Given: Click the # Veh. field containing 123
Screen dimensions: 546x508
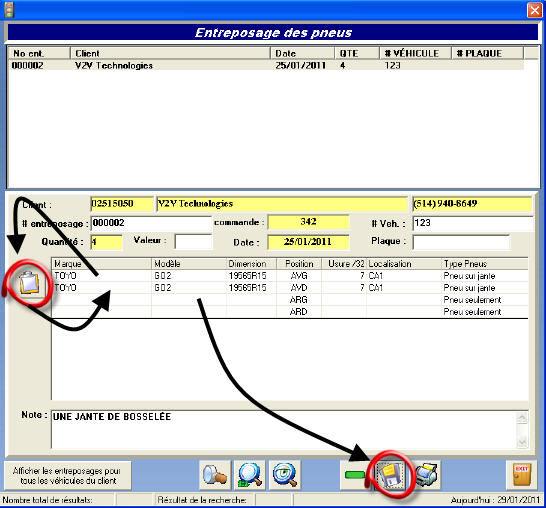Looking at the screenshot, I should (x=473, y=223).
